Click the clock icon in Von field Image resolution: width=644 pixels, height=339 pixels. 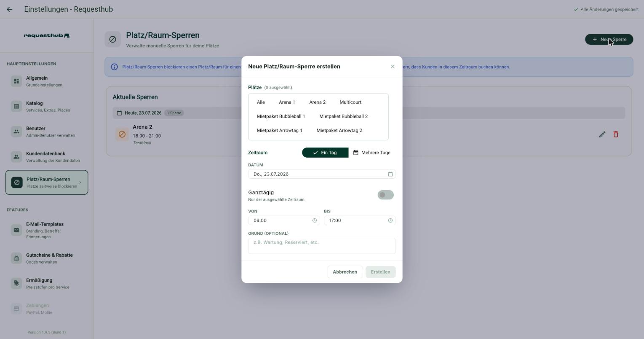point(314,221)
